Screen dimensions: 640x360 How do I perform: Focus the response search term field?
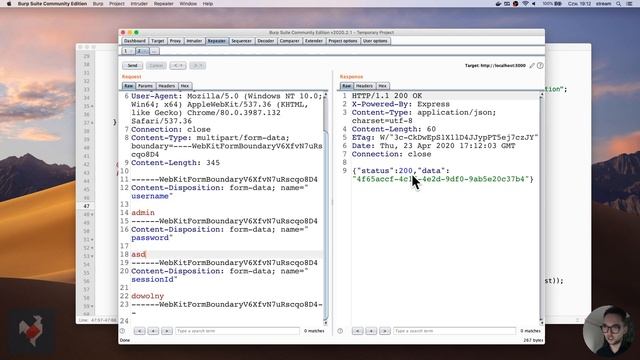point(455,331)
